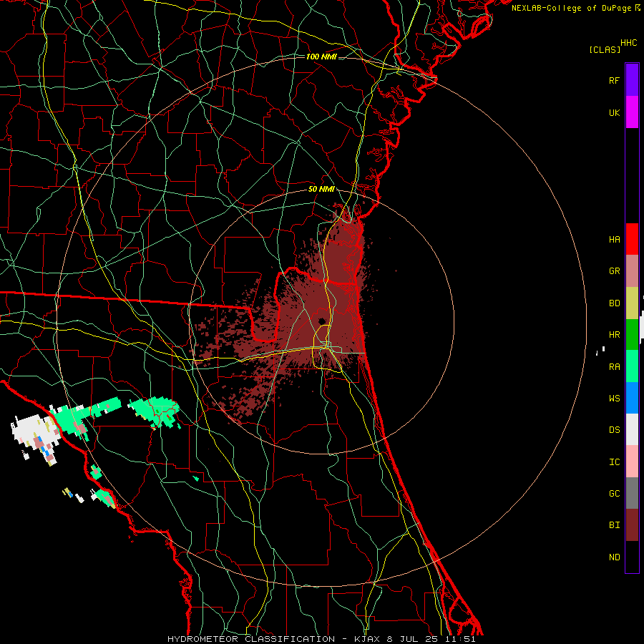
Task: Click the black radar site dot at center
Action: pos(321,321)
